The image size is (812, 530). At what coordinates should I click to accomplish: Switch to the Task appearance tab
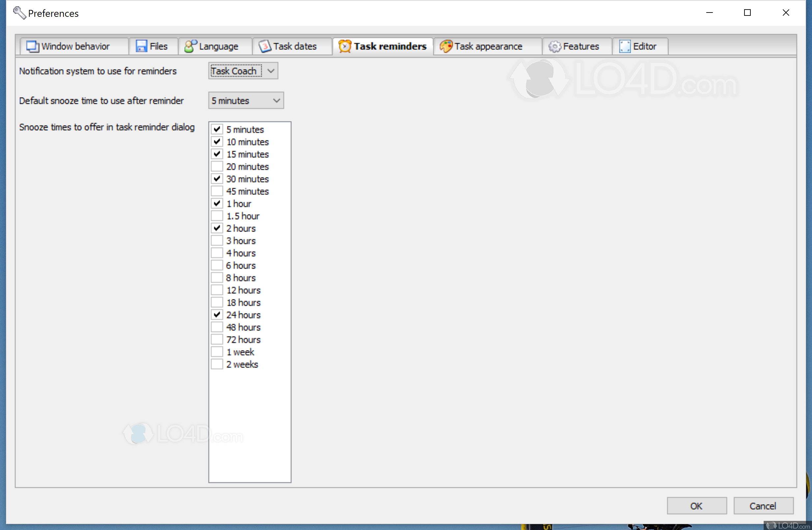pos(487,46)
